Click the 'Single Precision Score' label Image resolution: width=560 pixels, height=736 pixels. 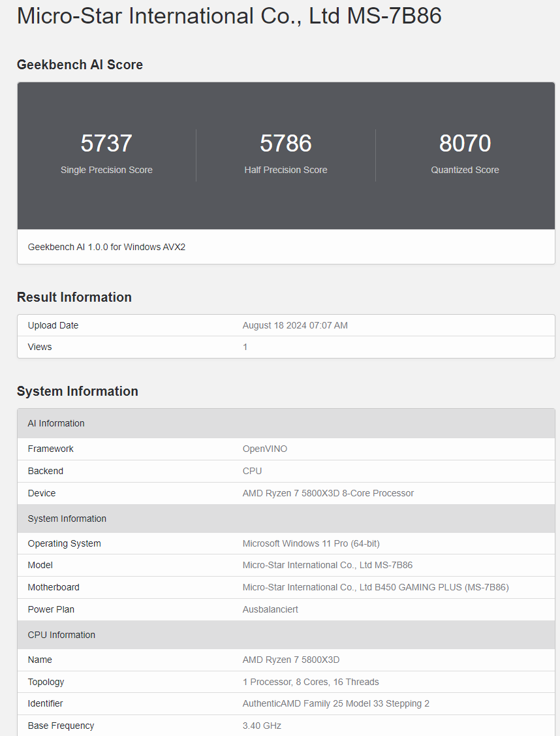(106, 170)
